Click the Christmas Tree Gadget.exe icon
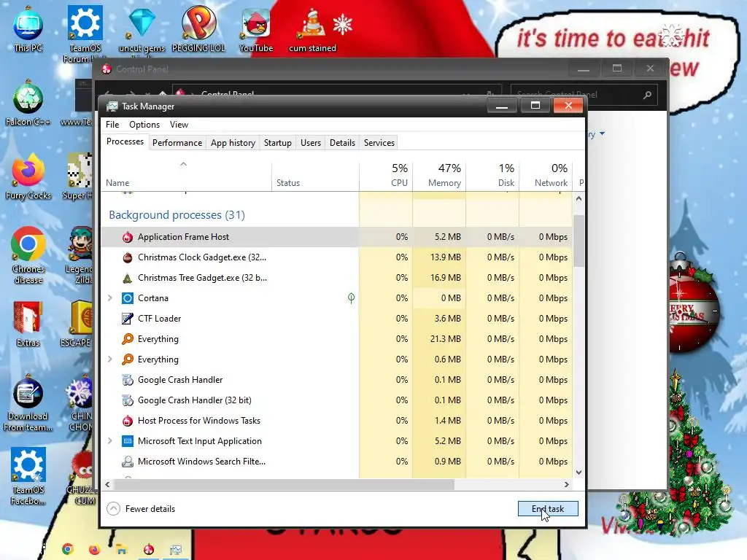 pyautogui.click(x=127, y=278)
